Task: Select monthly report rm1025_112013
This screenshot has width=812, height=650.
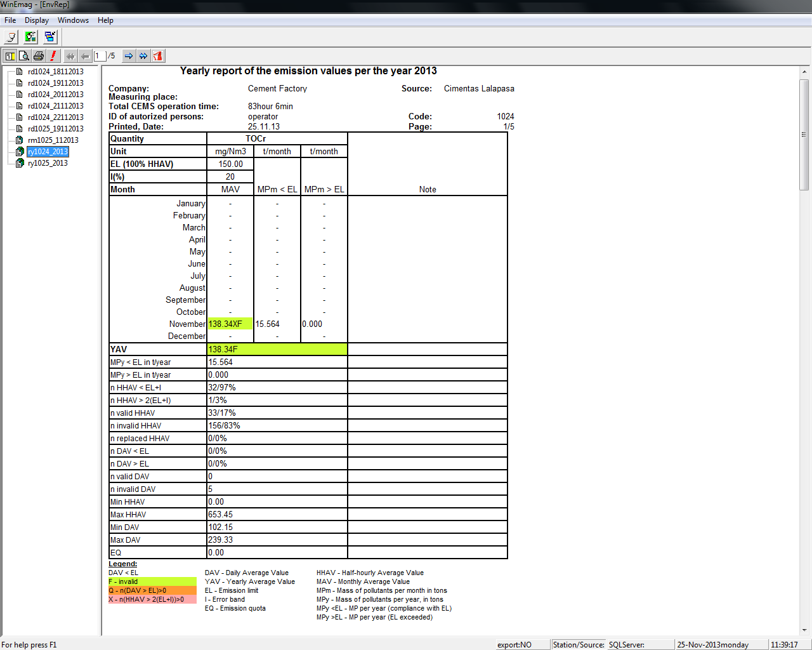Action: tap(53, 140)
